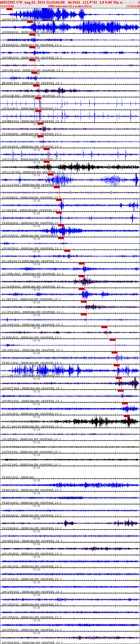Screen dimensions: 140x644
Task: Select the UW.RATT.BHZ trace label
Action: (32, 389)
